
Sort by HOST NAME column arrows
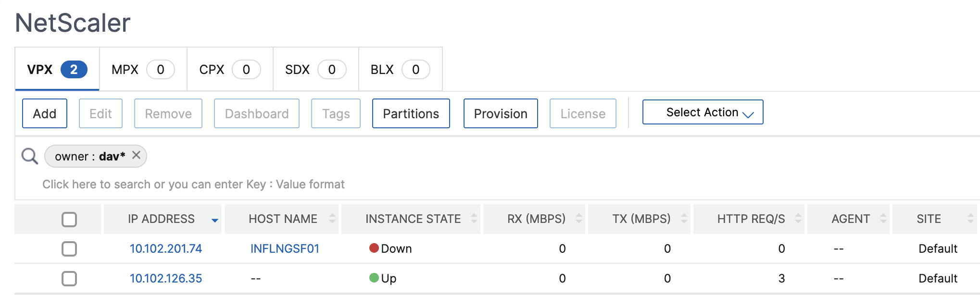tap(332, 219)
